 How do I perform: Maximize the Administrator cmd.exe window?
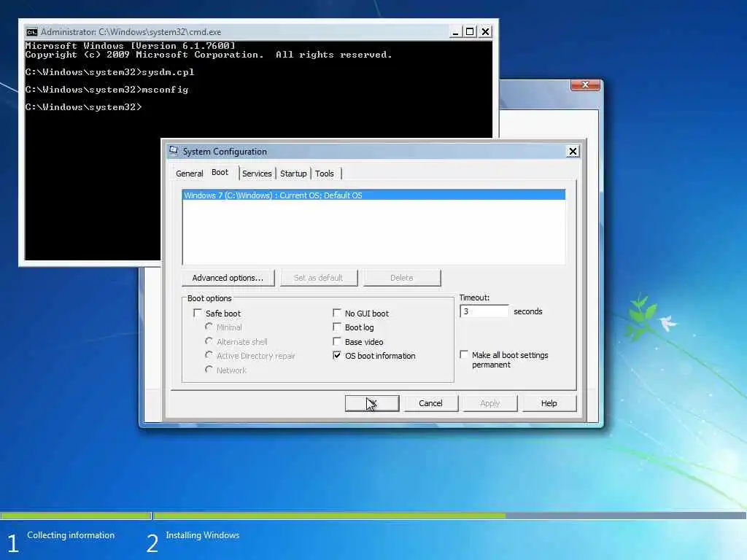click(x=470, y=32)
